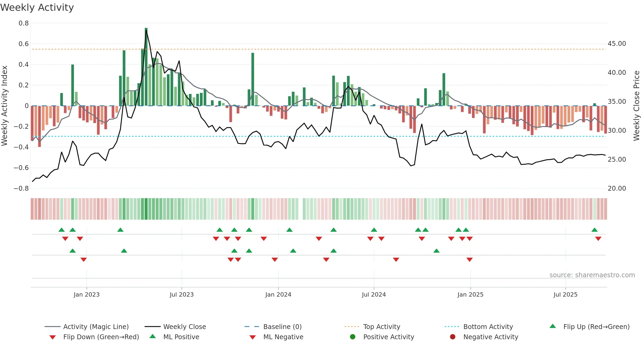644x362 pixels.
Task: Select the Jul 2023 x-axis label
Action: (182, 294)
